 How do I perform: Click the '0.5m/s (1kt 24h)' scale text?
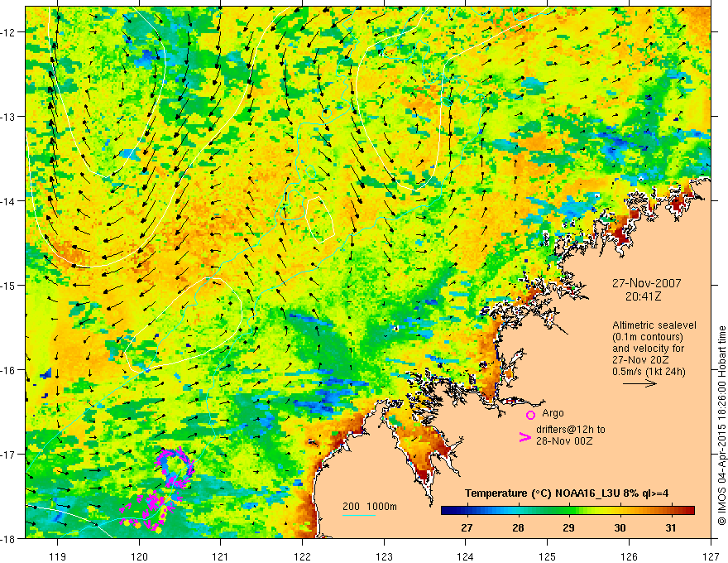[x=649, y=372]
